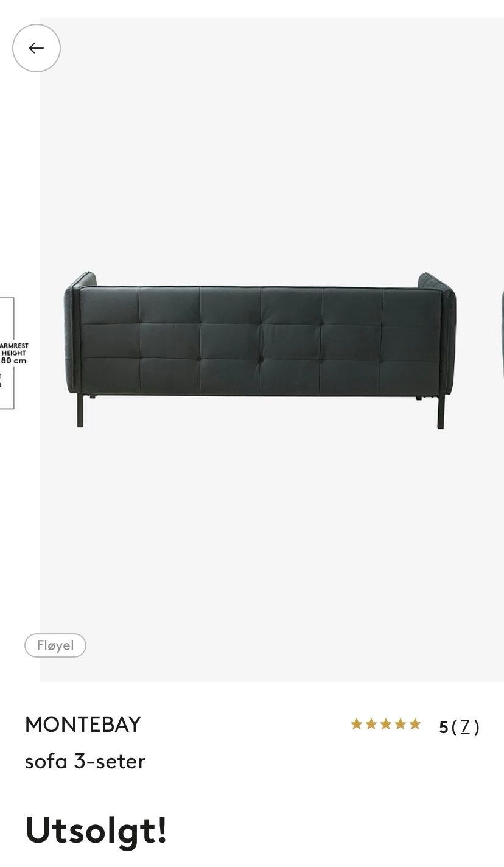
Task: Select the fourth gold rating star
Action: pyautogui.click(x=401, y=724)
